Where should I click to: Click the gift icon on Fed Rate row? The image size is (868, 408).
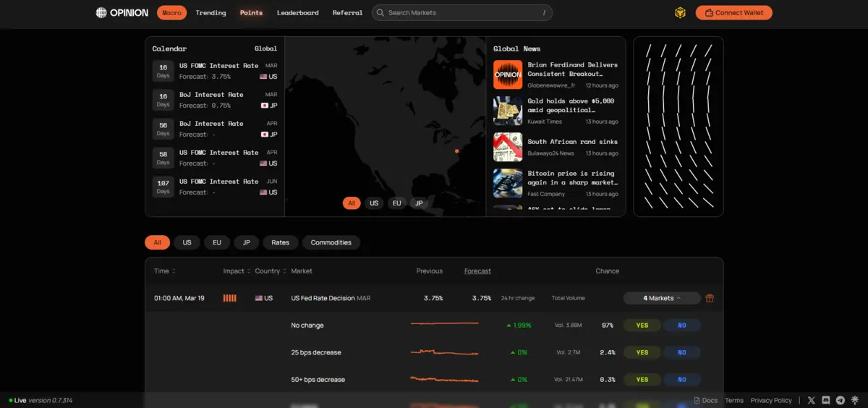pyautogui.click(x=710, y=298)
